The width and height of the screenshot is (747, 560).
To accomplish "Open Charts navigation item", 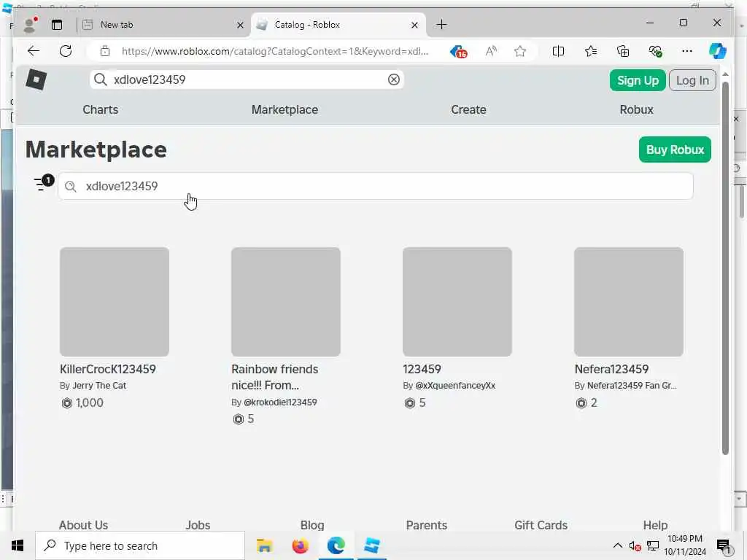I will point(100,109).
